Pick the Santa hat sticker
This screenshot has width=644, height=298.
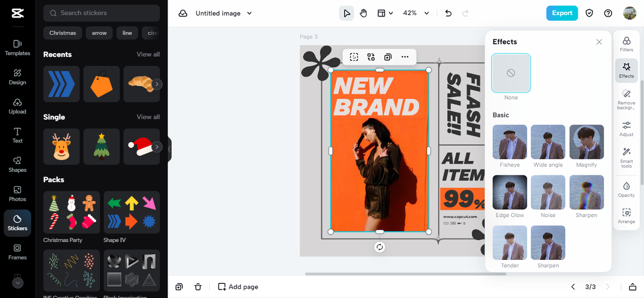coord(141,147)
